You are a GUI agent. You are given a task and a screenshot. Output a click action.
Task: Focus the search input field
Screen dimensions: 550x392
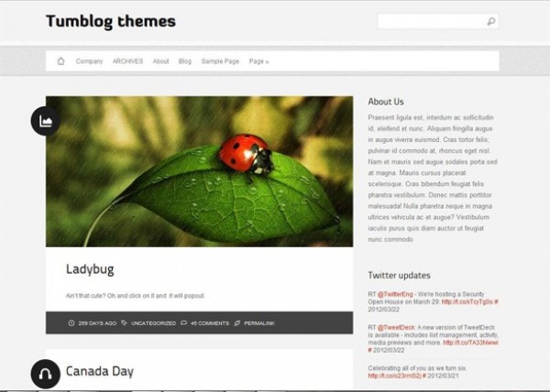click(432, 22)
